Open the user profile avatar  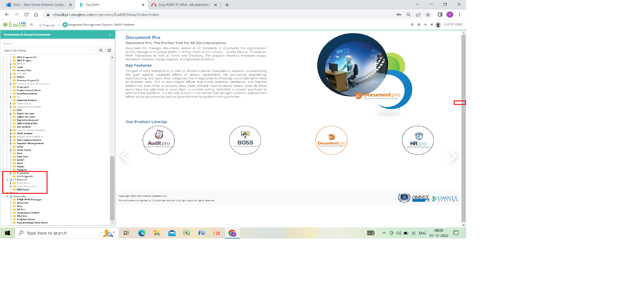tap(438, 25)
